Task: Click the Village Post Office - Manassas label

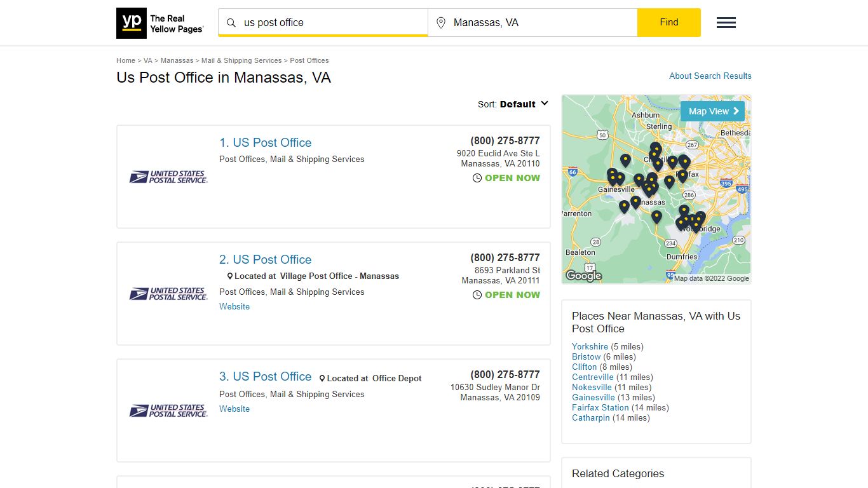Action: pos(339,276)
